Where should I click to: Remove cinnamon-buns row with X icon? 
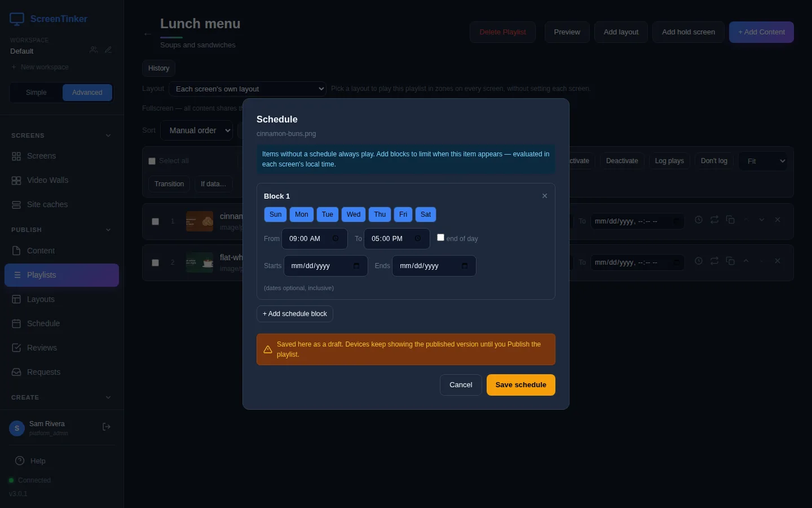(778, 220)
